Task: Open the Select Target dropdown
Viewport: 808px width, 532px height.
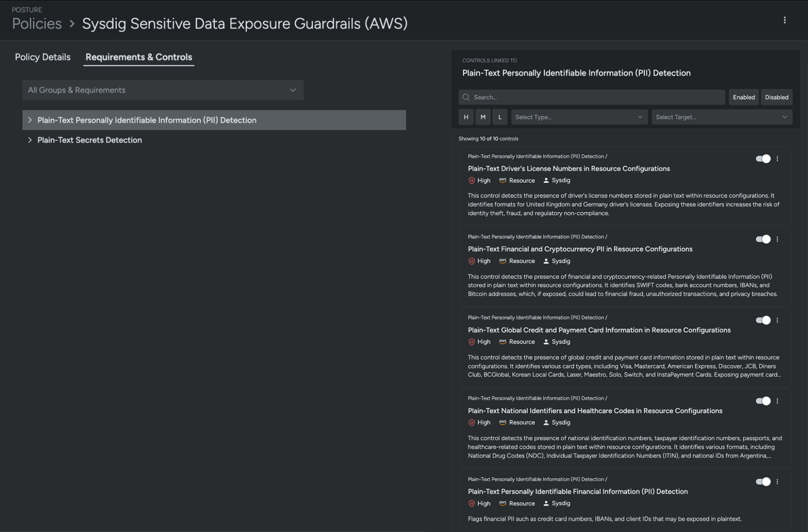Action: 722,117
